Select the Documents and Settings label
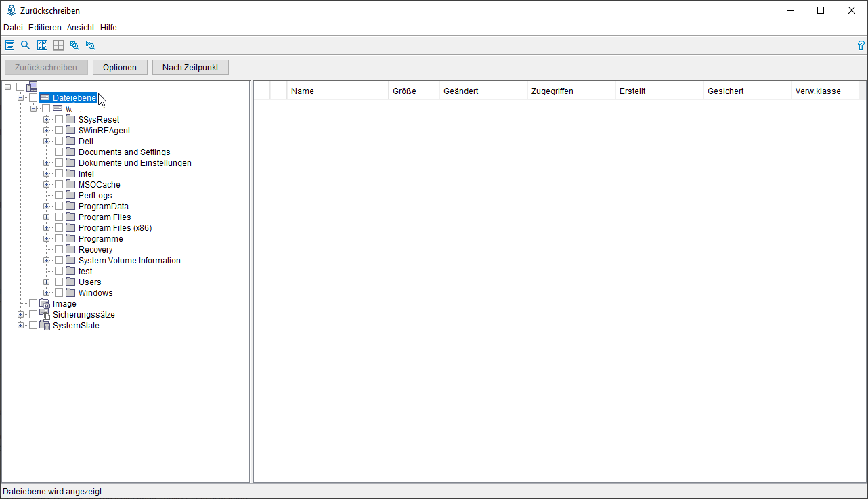Screen dimensions: 868x499 click(x=125, y=152)
